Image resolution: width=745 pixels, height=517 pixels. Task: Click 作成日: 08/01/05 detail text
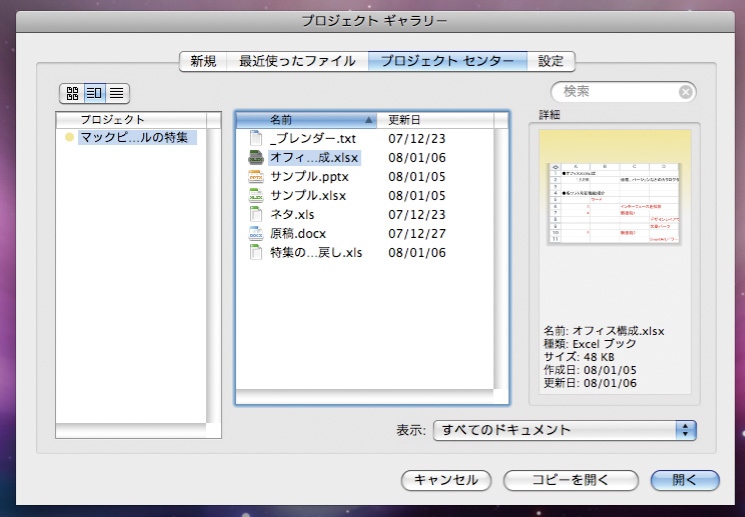click(x=590, y=370)
